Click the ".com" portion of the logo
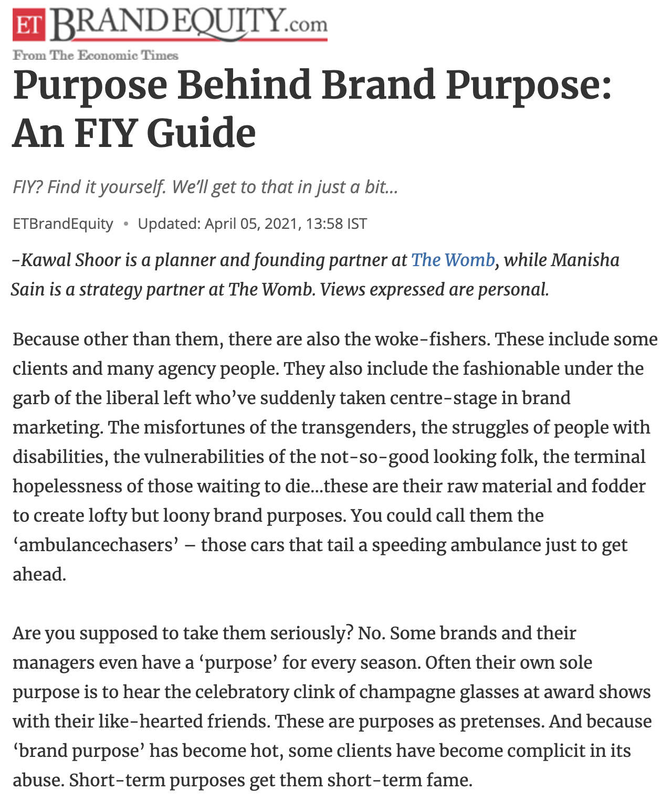 pyautogui.click(x=306, y=25)
